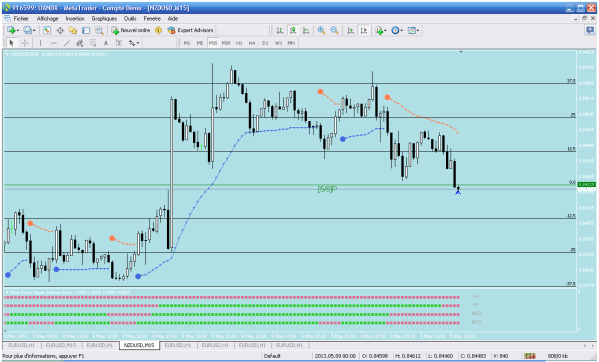599x362 pixels.
Task: Click the chart shift triangle marker atop chart
Action: click(x=461, y=52)
